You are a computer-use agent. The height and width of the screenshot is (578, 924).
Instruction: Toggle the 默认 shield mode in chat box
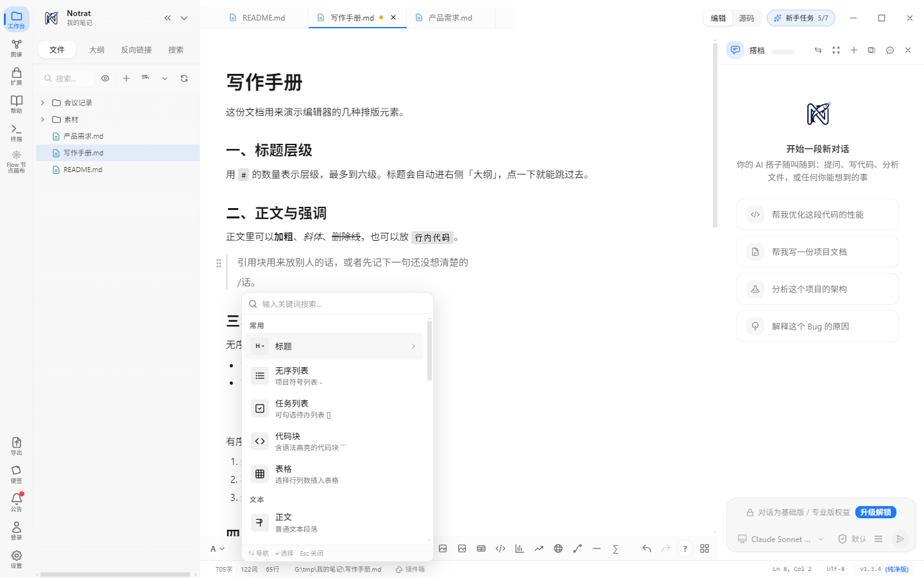click(852, 539)
